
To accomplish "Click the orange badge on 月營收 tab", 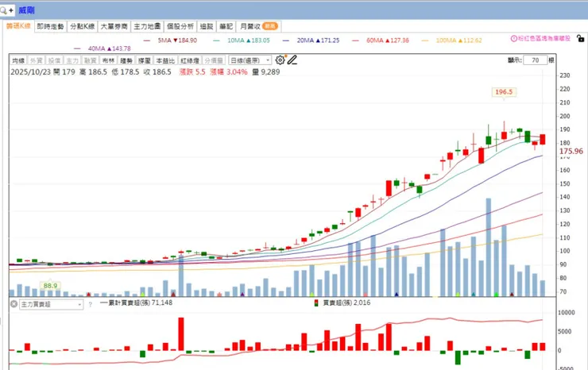I will (270, 26).
